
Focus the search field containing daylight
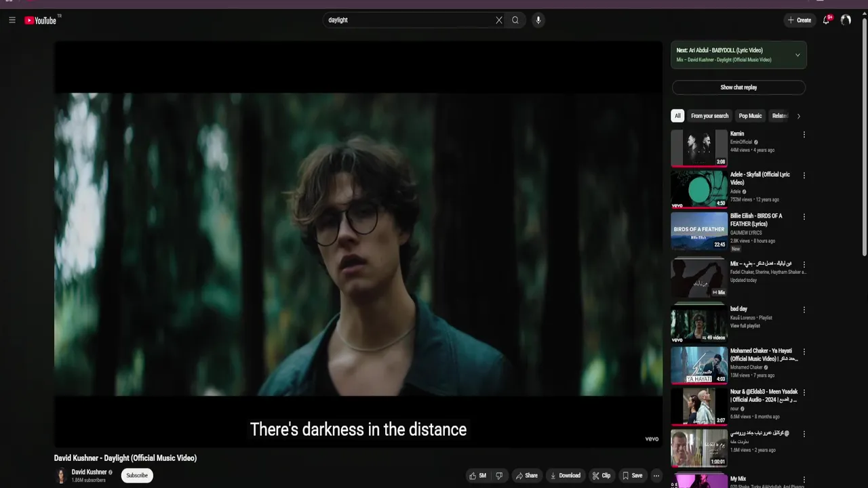coord(409,20)
